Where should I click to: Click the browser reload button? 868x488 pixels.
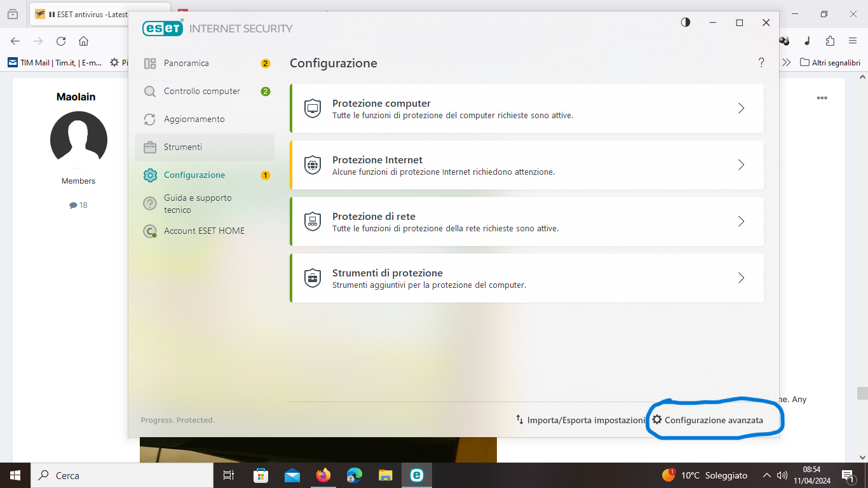tap(61, 41)
